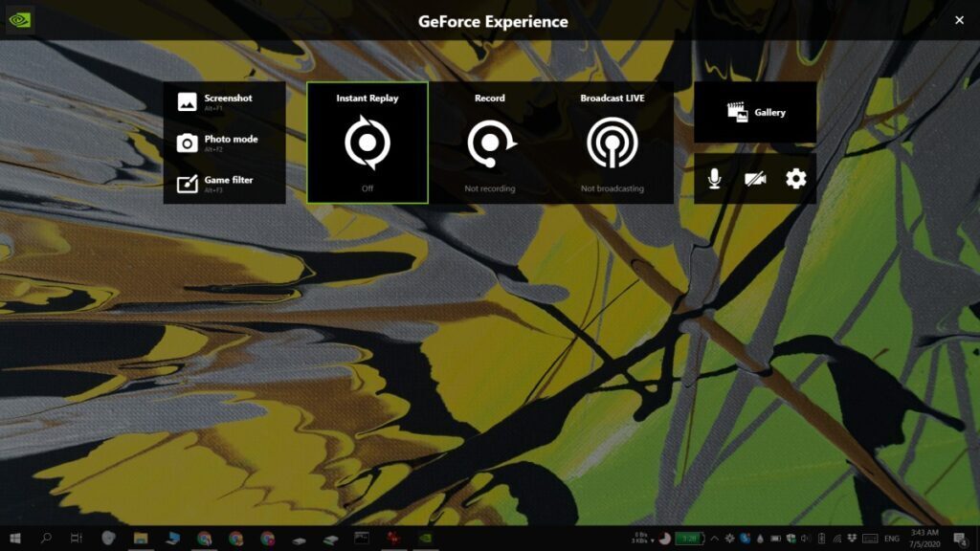Open the Gallery
The image size is (980, 551).
tap(754, 112)
